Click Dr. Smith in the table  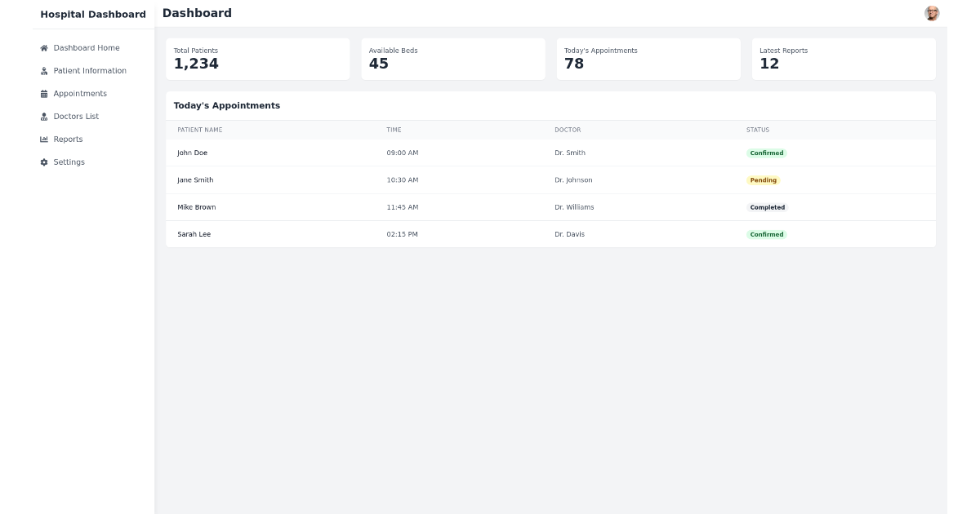click(x=570, y=153)
